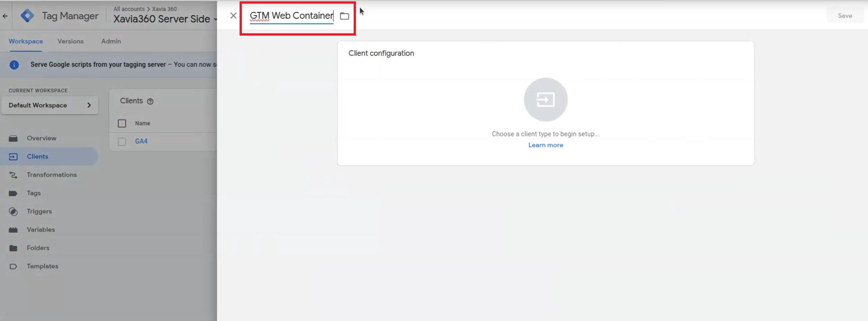
Task: Click the Folders sidebar icon
Action: (x=13, y=248)
